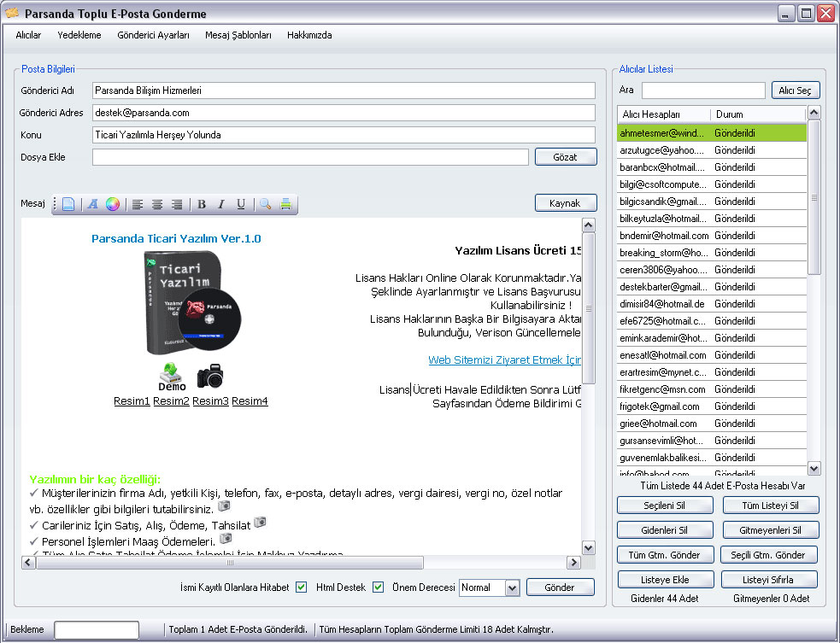Image resolution: width=840 pixels, height=643 pixels.
Task: Click the Gönderici Adres input field
Action: pos(344,113)
